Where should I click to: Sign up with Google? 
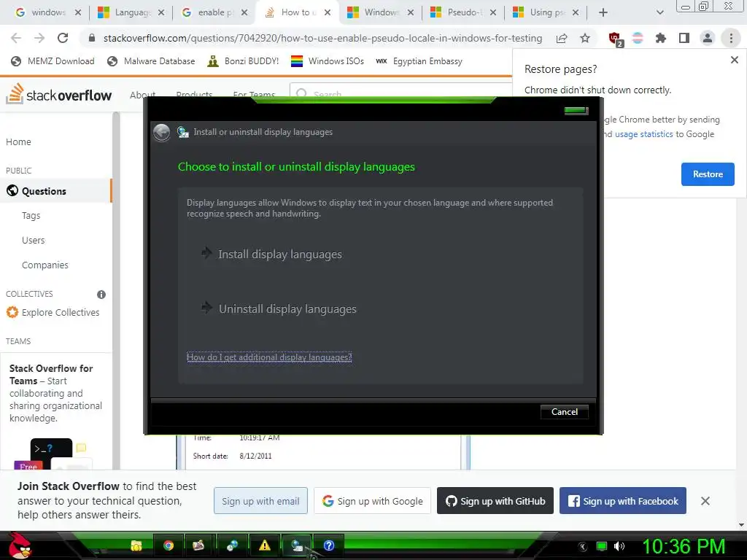click(372, 501)
